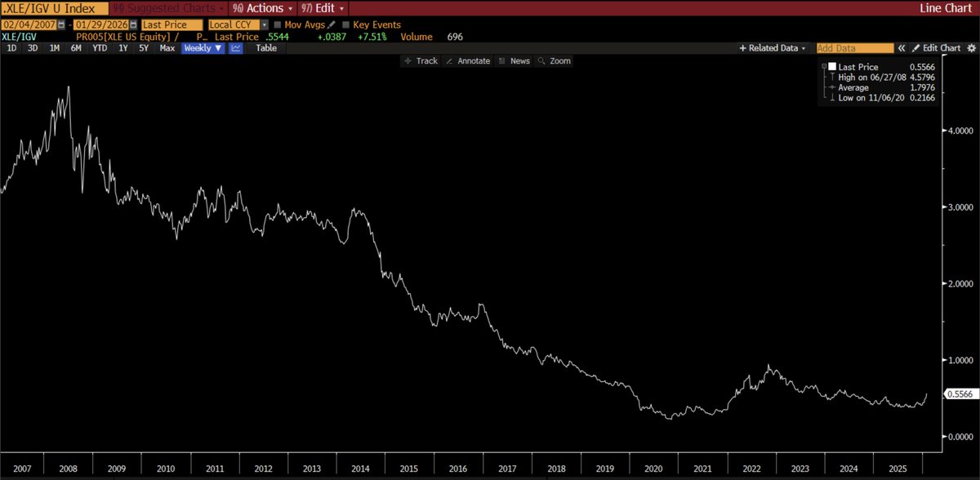This screenshot has height=480, width=980.
Task: Click the Edit Chart button
Action: click(936, 48)
